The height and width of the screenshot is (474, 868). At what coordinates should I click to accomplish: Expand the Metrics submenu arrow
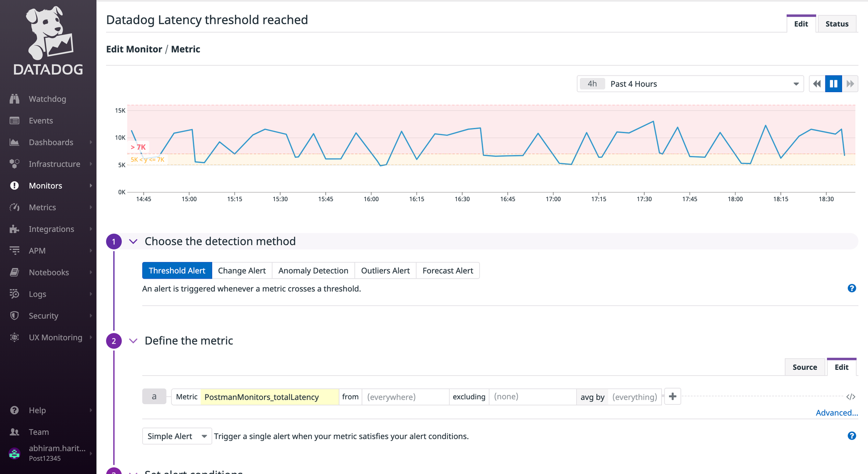click(91, 207)
